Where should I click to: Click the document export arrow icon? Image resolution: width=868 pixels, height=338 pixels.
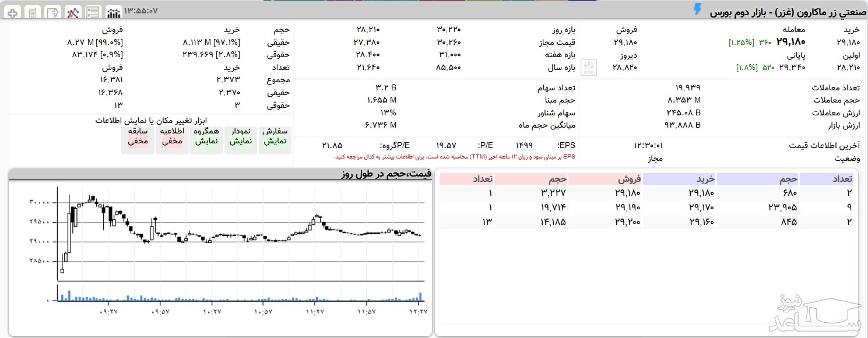[53, 12]
